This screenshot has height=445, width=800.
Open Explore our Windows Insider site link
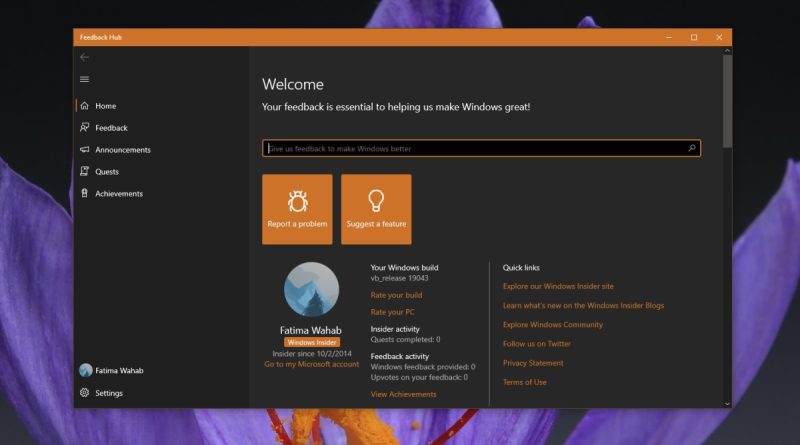pos(558,286)
